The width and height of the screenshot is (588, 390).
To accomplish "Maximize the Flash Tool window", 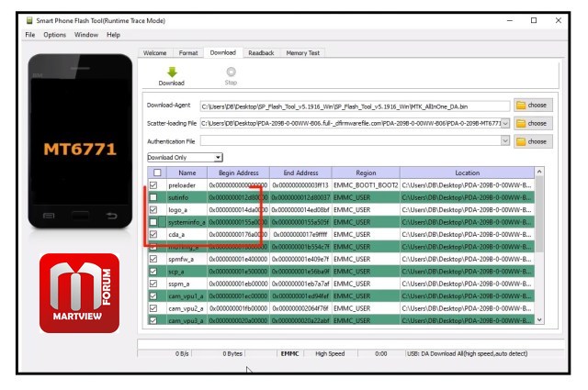I will coord(534,20).
